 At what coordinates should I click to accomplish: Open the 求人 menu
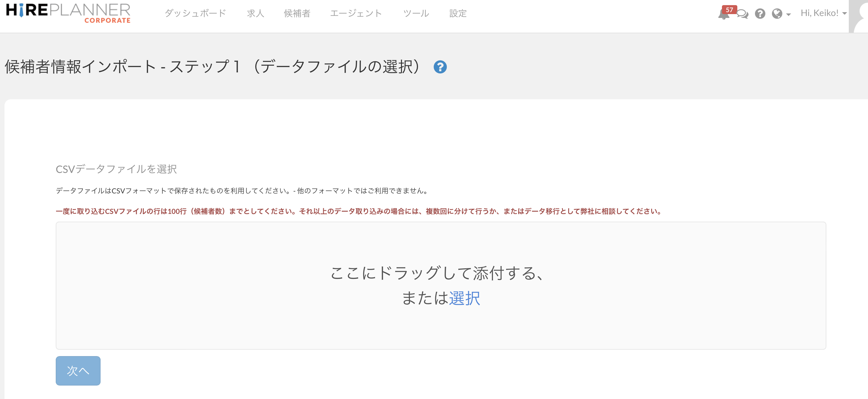point(255,13)
